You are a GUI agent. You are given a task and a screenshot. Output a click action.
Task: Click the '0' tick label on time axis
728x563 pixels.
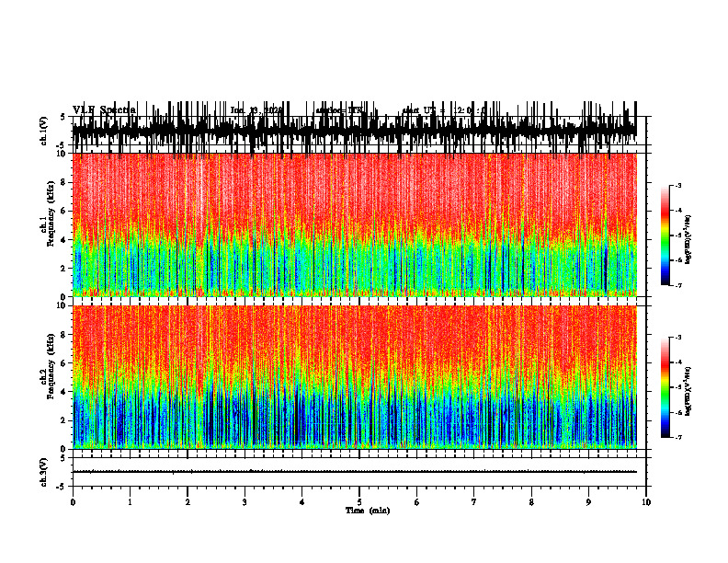[73, 502]
